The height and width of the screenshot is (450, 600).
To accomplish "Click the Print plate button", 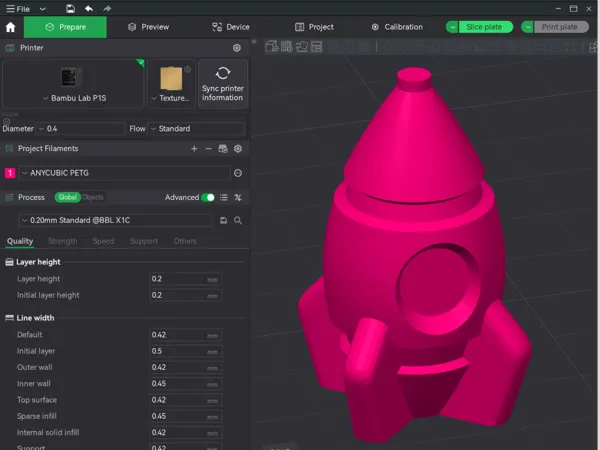I will (x=561, y=27).
